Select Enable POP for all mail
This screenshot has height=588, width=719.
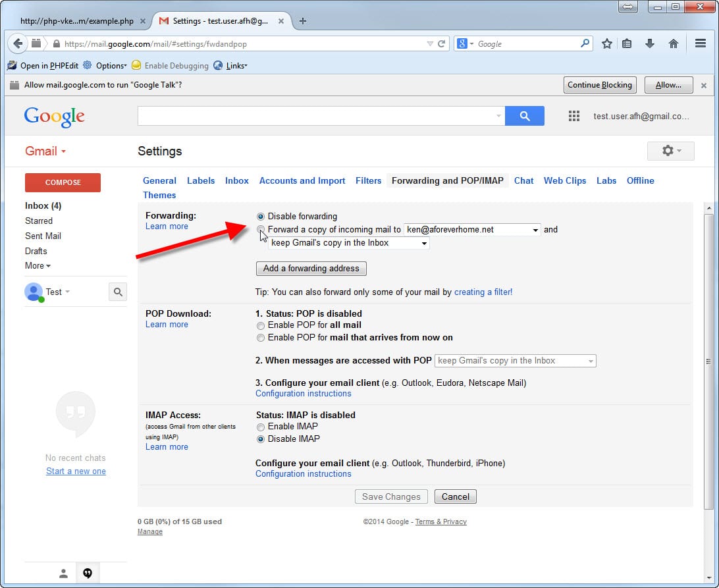point(261,325)
